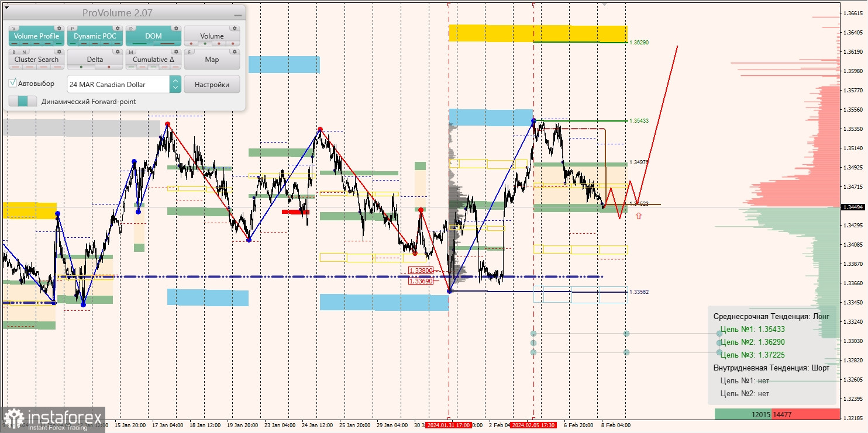Toggle the DOM indicator
Image resolution: width=868 pixels, height=433 pixels.
(153, 36)
